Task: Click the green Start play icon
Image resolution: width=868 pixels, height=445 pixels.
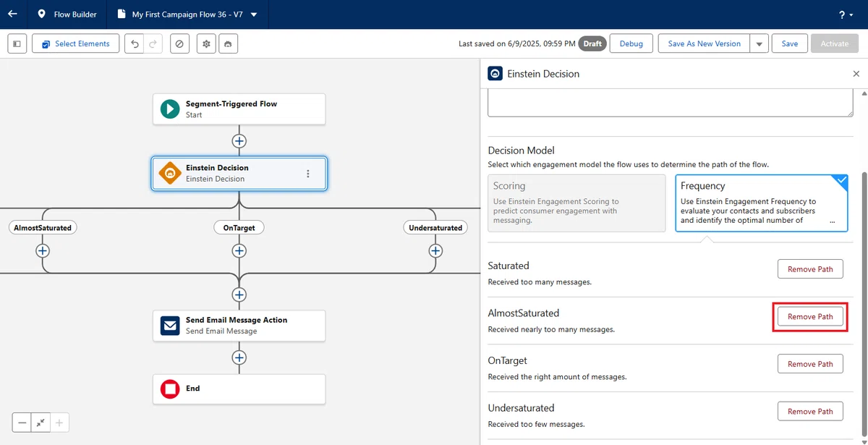Action: pos(170,109)
